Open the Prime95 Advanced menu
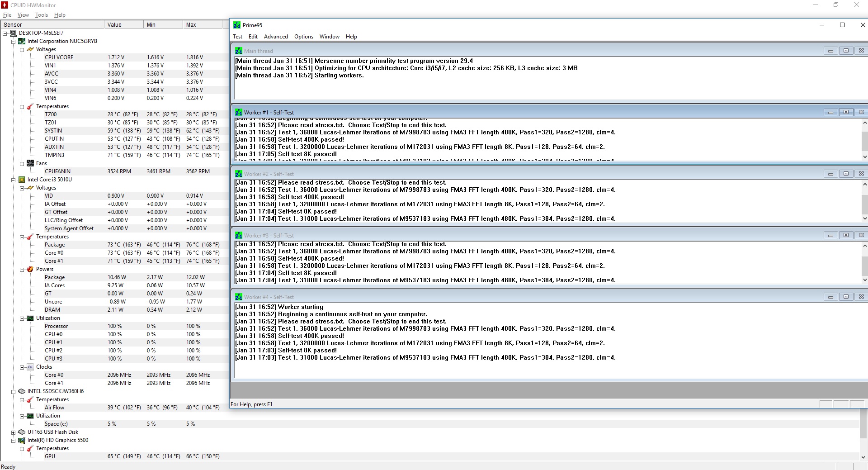This screenshot has height=470, width=868. point(276,37)
